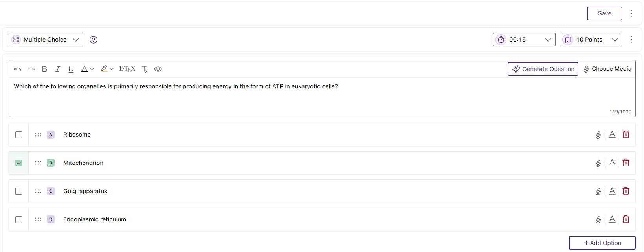644x252 pixels.
Task: Clear text formatting in editor
Action: pyautogui.click(x=145, y=69)
